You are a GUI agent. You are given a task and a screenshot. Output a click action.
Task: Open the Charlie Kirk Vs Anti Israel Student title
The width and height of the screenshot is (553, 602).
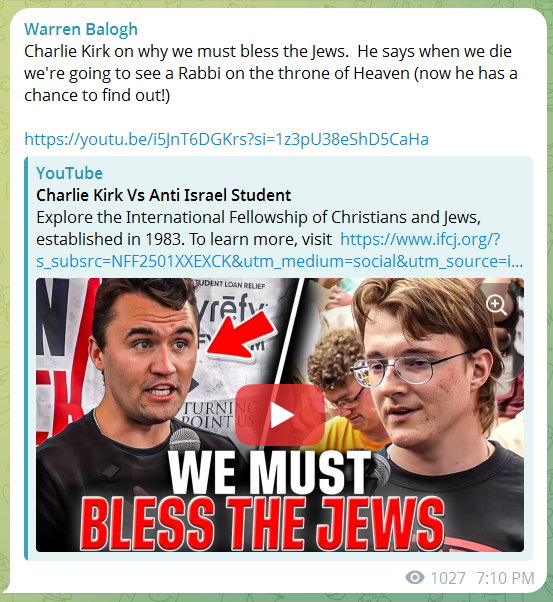163,195
